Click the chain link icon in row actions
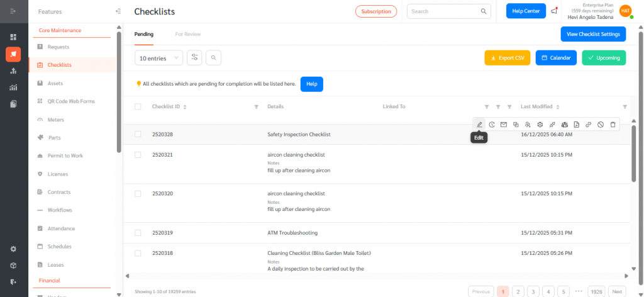Image resolution: width=644 pixels, height=297 pixels. point(588,125)
